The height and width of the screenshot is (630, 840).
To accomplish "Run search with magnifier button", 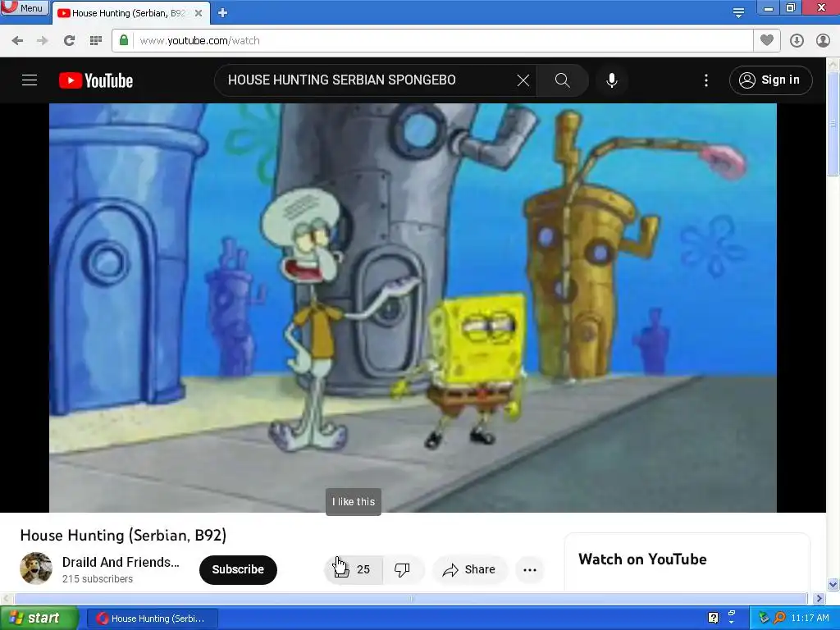I will click(x=563, y=80).
